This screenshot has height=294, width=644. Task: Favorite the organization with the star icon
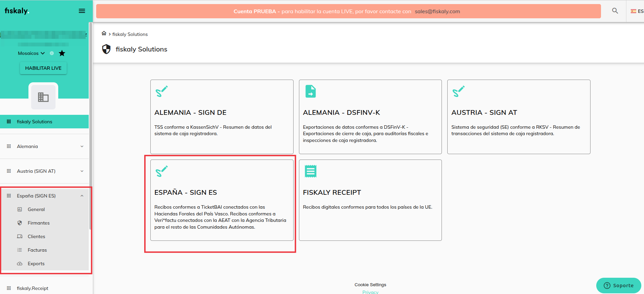click(62, 53)
